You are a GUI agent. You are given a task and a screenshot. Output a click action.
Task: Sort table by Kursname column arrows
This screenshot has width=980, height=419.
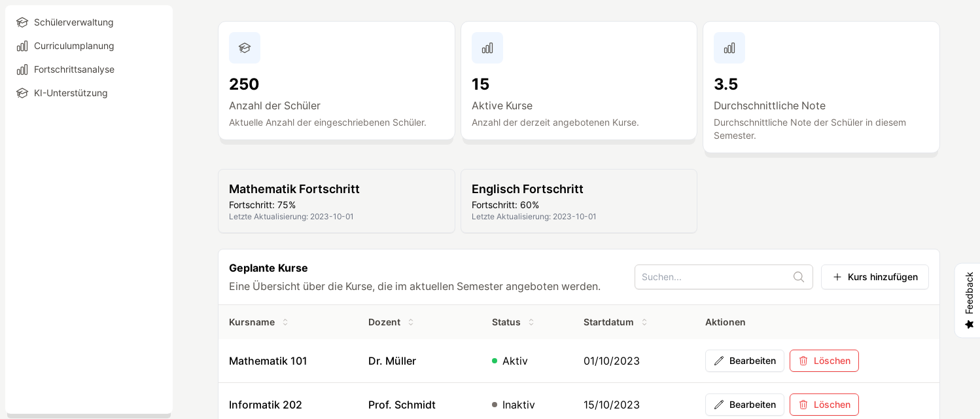[x=285, y=322]
